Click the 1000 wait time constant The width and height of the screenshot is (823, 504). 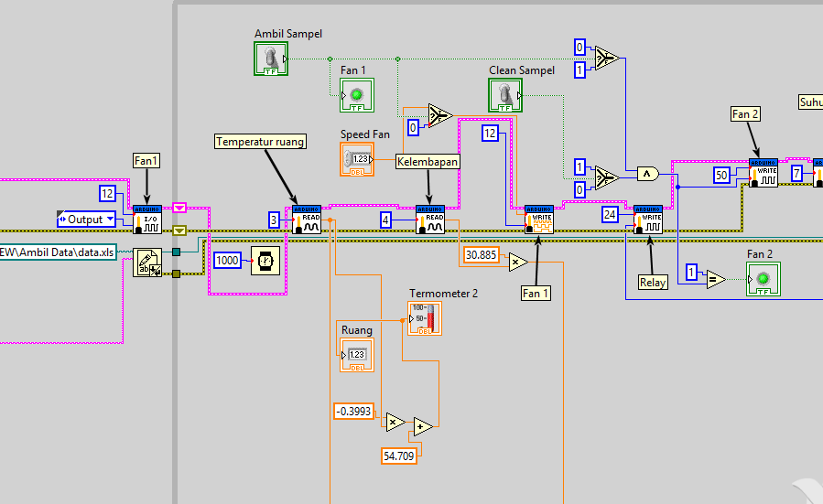click(x=227, y=260)
